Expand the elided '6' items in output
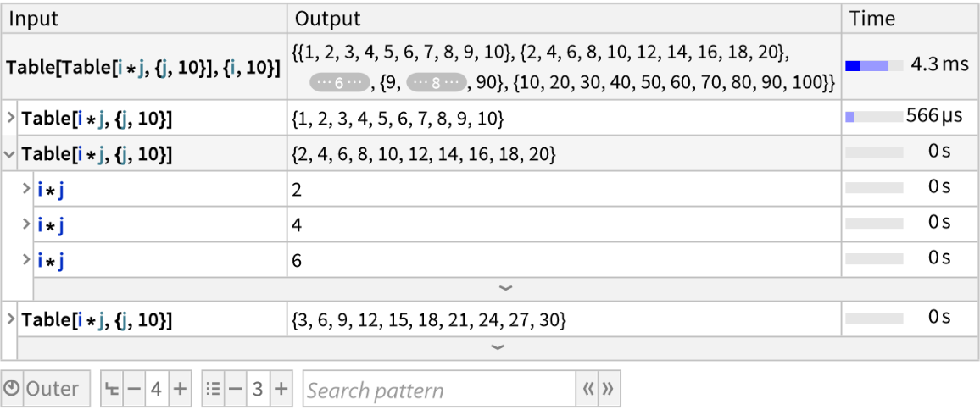 coord(338,82)
